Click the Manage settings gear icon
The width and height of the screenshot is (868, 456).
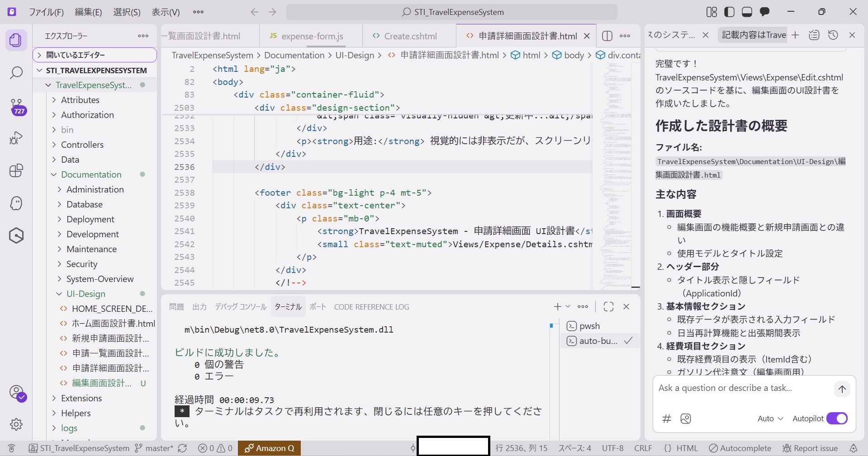pyautogui.click(x=16, y=424)
